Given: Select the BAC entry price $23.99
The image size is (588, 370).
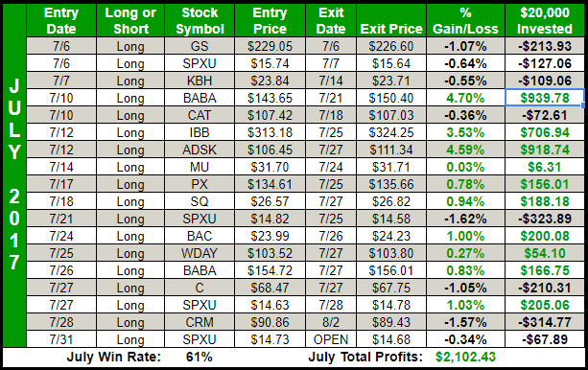Looking at the screenshot, I should pos(270,236).
